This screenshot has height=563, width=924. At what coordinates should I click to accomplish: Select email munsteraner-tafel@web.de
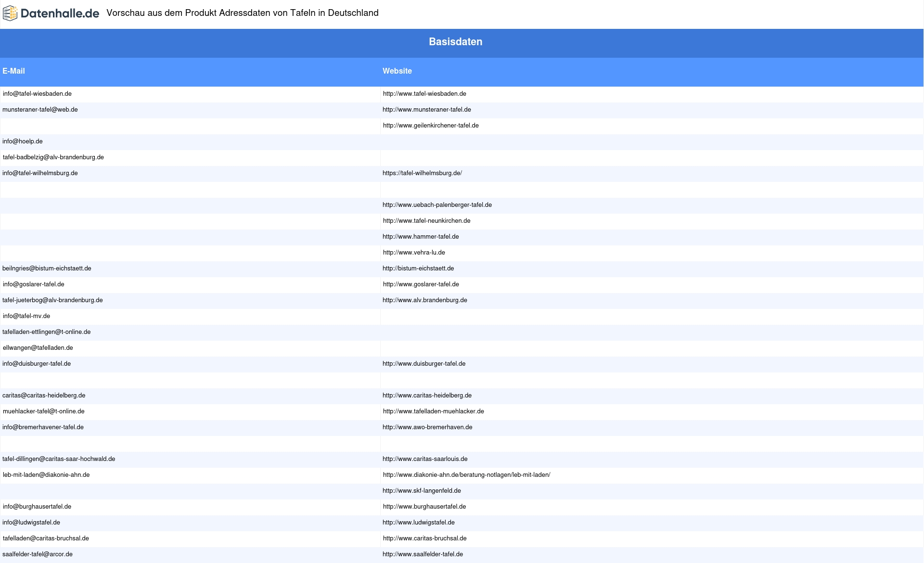[40, 110]
